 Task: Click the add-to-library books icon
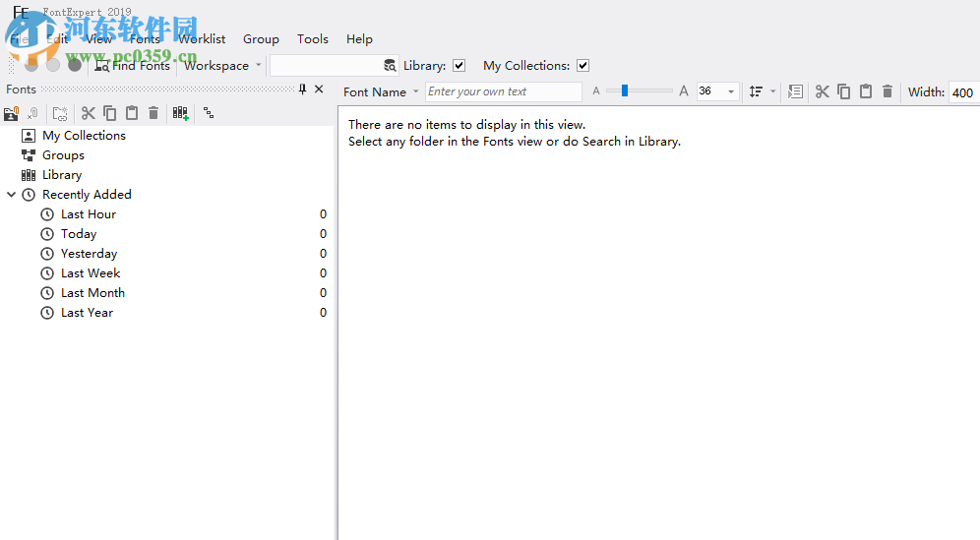181,113
